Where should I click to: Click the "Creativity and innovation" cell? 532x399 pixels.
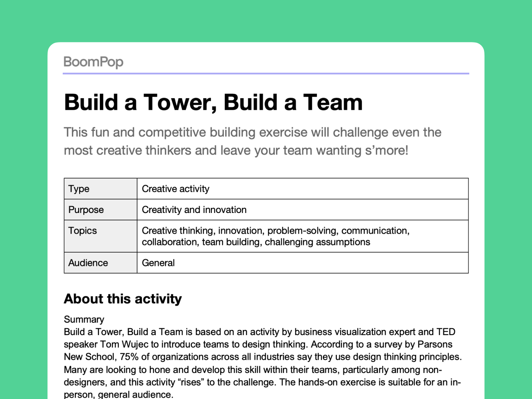(303, 210)
